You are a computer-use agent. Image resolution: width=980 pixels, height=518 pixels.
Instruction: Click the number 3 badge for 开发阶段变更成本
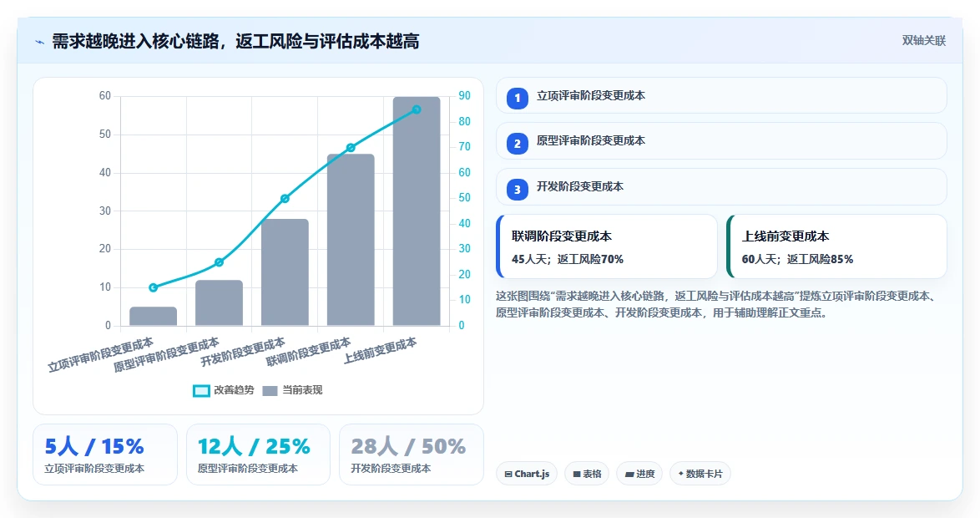coord(517,190)
